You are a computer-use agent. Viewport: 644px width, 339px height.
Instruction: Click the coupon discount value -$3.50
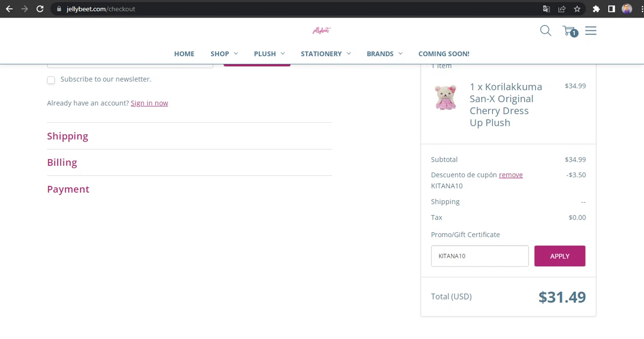pos(576,175)
